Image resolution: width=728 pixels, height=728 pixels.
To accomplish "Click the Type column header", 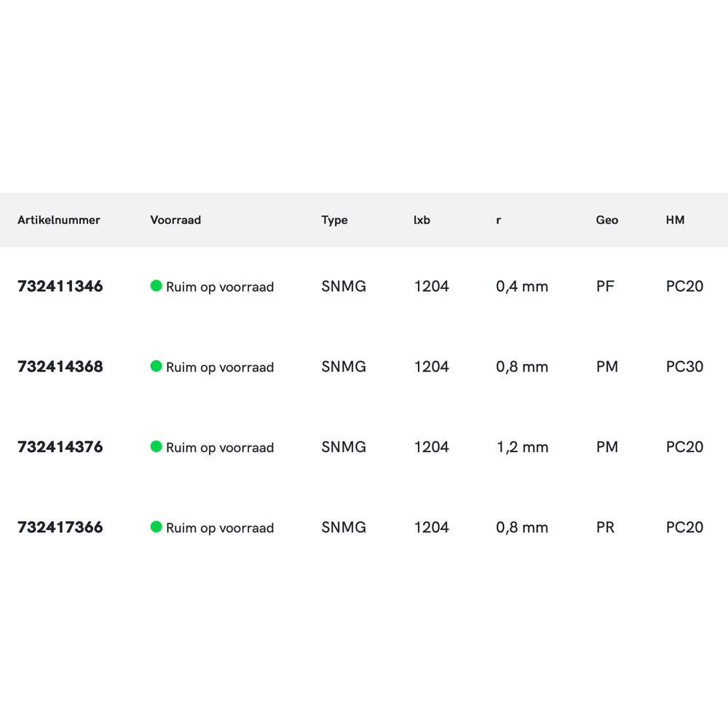I will point(334,220).
